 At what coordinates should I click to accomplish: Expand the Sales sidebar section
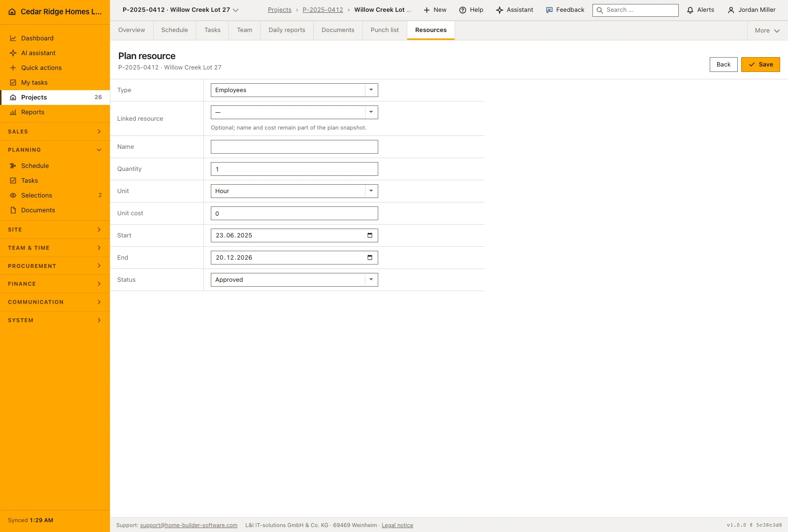tap(55, 132)
